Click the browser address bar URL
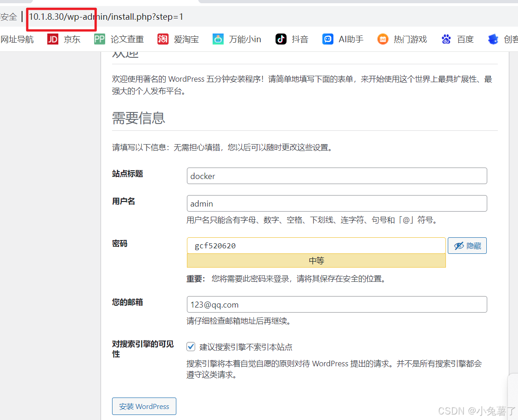The width and height of the screenshot is (518, 420). click(x=106, y=17)
